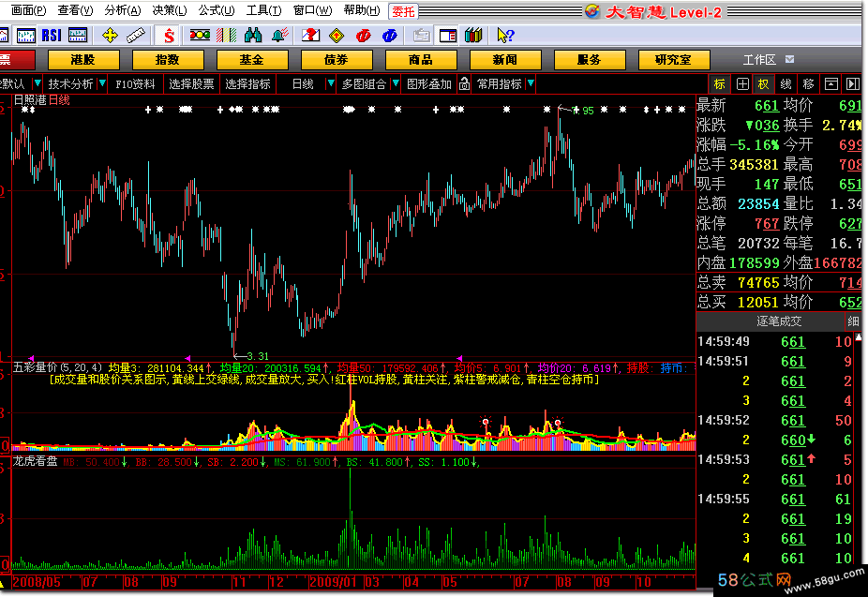868x597 pixels.
Task: Click the 选择股票 button
Action: tap(191, 84)
